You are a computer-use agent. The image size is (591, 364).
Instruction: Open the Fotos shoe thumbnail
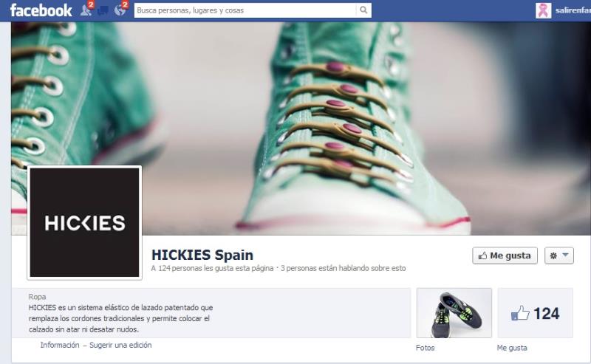coord(454,313)
